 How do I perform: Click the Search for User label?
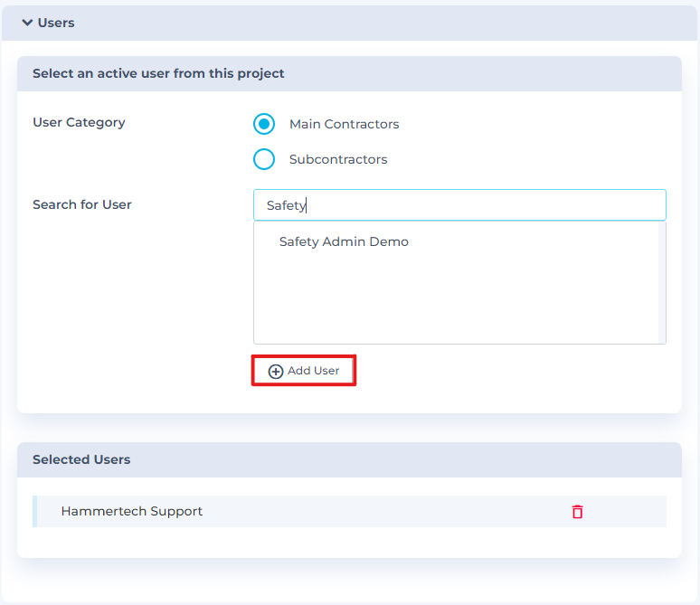(x=82, y=204)
